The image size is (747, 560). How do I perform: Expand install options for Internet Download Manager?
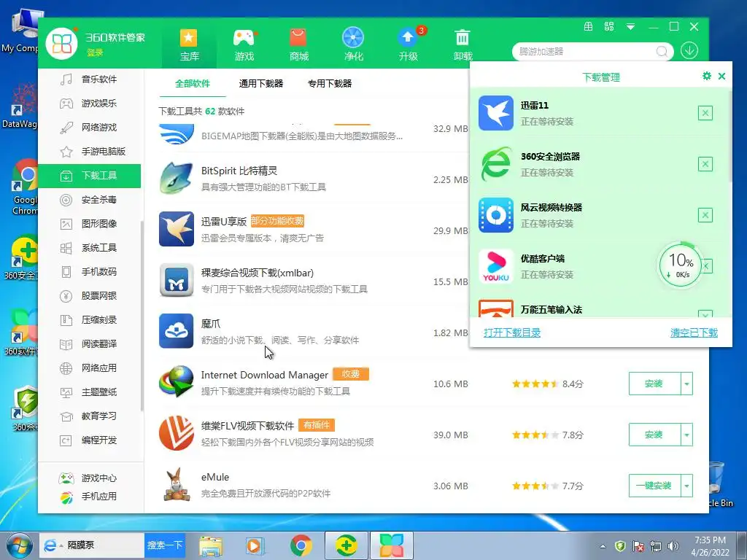pyautogui.click(x=686, y=384)
